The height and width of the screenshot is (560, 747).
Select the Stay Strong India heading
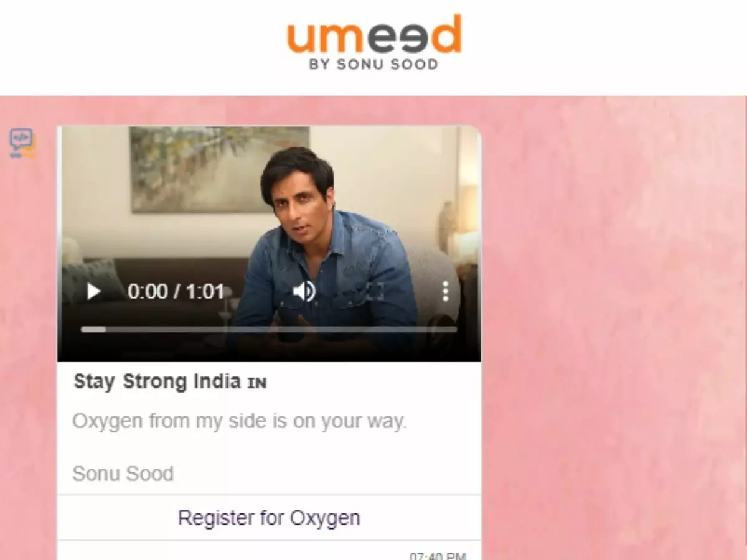[x=157, y=381]
